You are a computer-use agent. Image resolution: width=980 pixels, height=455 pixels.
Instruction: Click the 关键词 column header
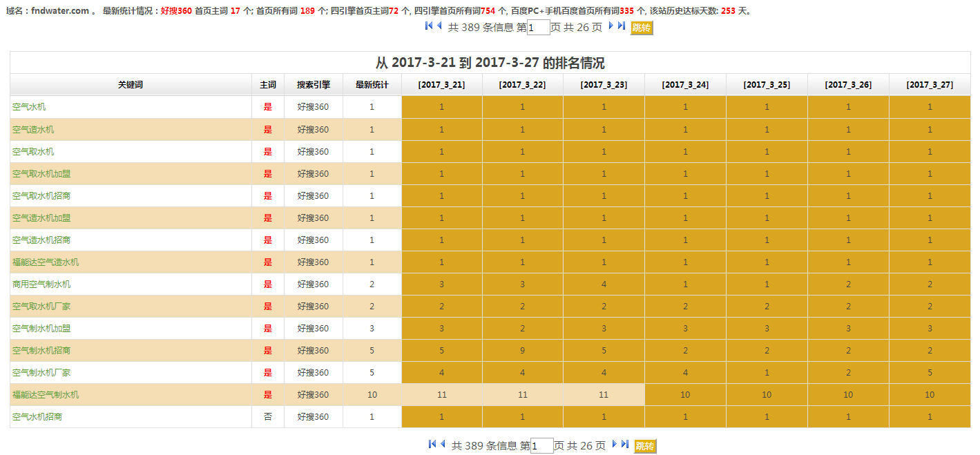131,85
